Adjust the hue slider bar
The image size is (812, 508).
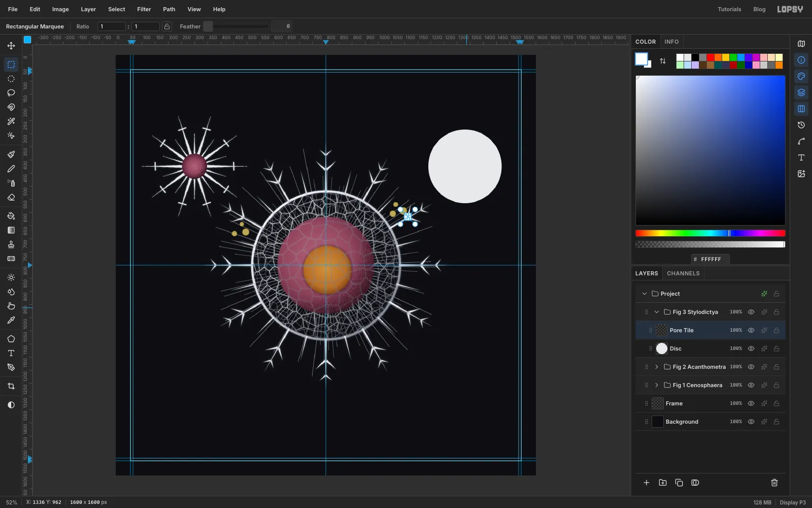pos(710,233)
